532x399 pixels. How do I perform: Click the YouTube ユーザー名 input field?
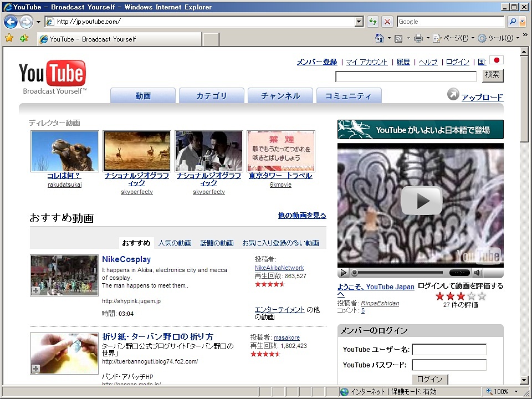pos(449,349)
